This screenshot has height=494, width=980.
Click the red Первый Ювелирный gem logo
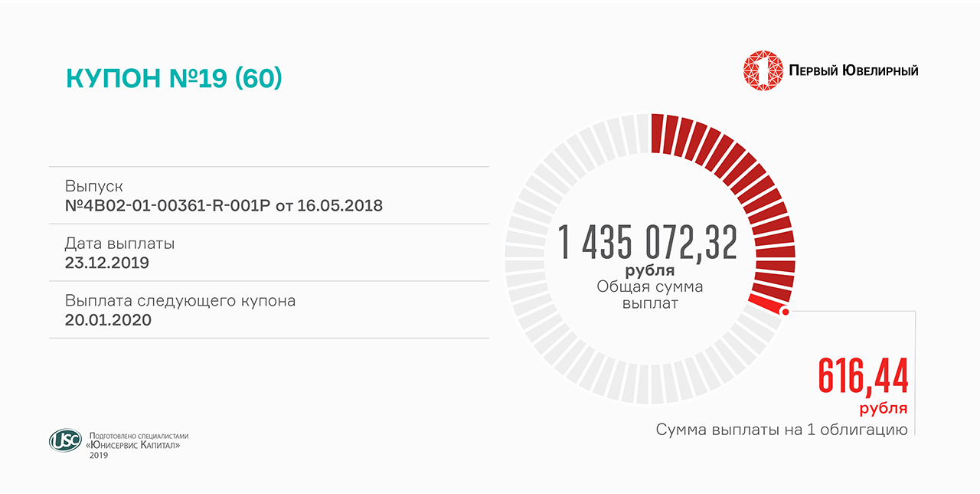click(x=762, y=70)
